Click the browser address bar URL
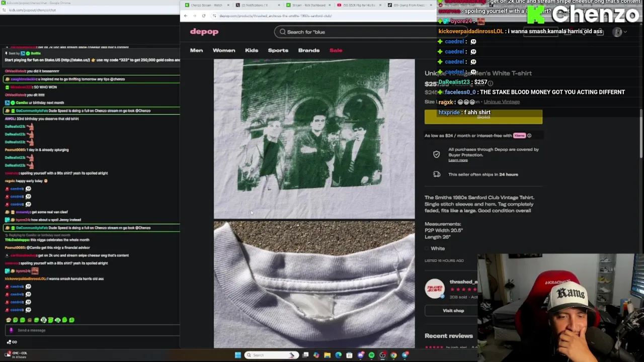This screenshot has width=644, height=362. coord(276,16)
